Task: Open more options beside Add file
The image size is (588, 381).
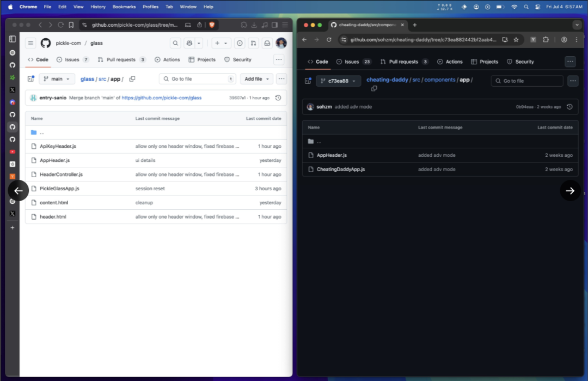Action: pyautogui.click(x=281, y=79)
